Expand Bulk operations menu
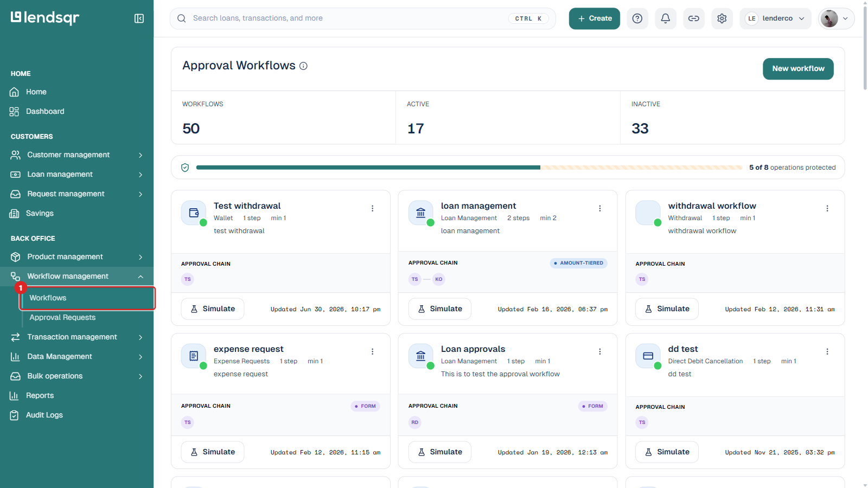The image size is (868, 488). (x=76, y=376)
